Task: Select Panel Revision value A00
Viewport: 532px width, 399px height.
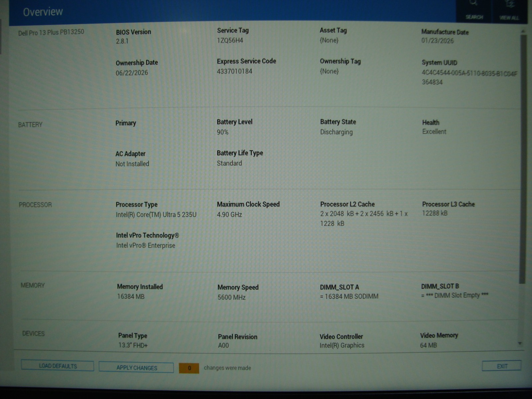Action: (x=223, y=345)
